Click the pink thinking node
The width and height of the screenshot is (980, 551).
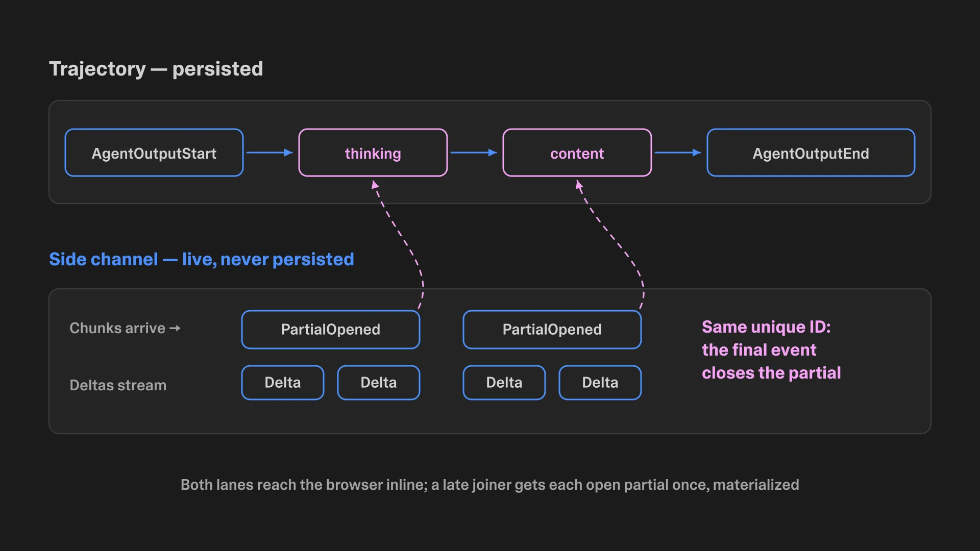[x=373, y=153]
